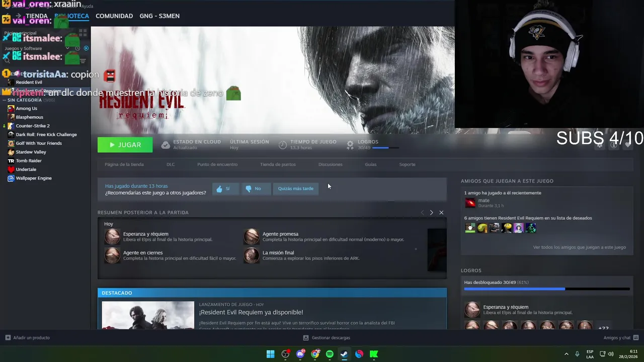Open Gestionar descargas
Image resolution: width=644 pixels, height=362 pixels.
pyautogui.click(x=327, y=338)
